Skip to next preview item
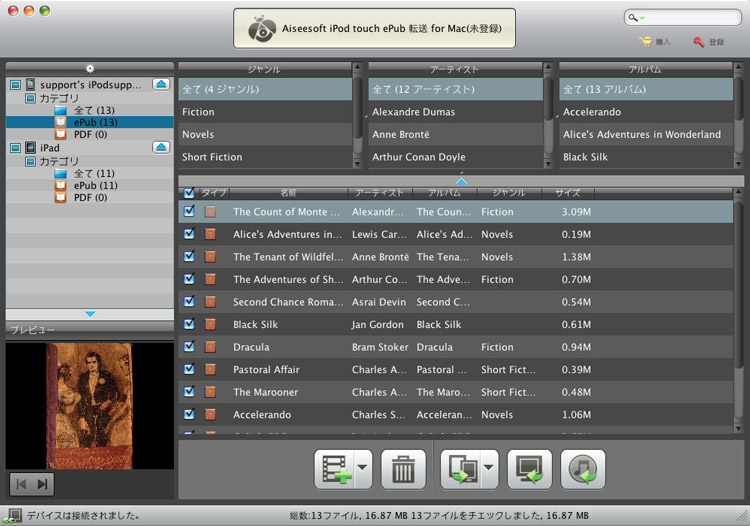 click(x=43, y=484)
